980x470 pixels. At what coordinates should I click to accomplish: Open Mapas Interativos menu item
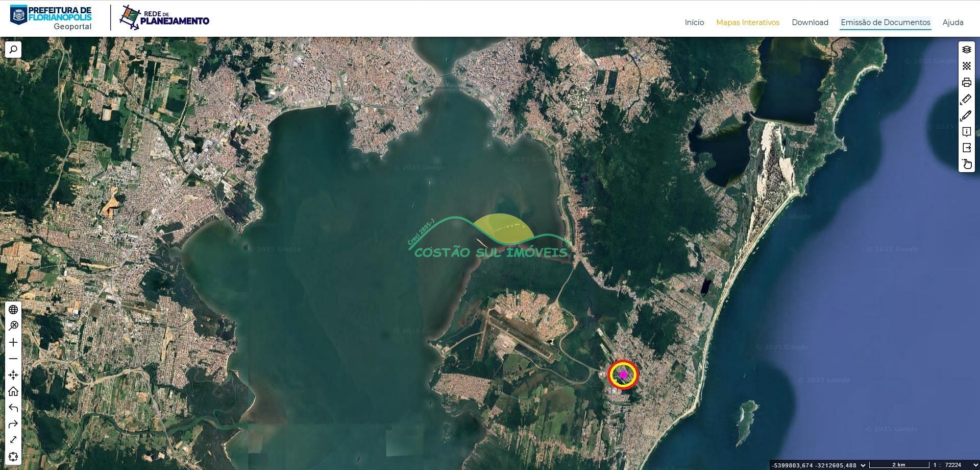tap(747, 22)
